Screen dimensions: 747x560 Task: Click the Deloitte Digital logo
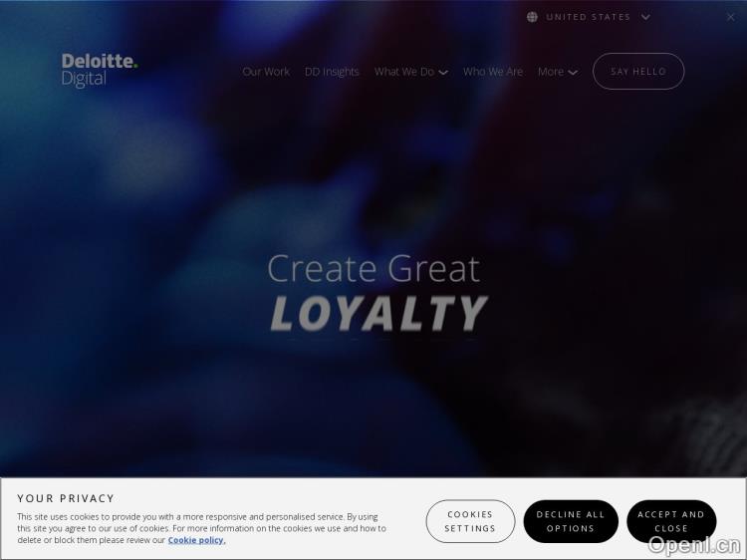click(100, 70)
